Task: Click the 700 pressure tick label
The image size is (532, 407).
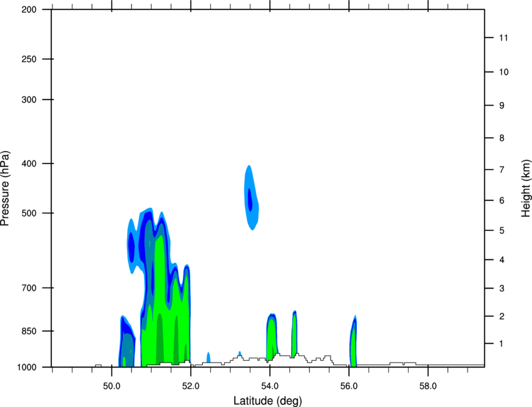Action: tap(29, 288)
